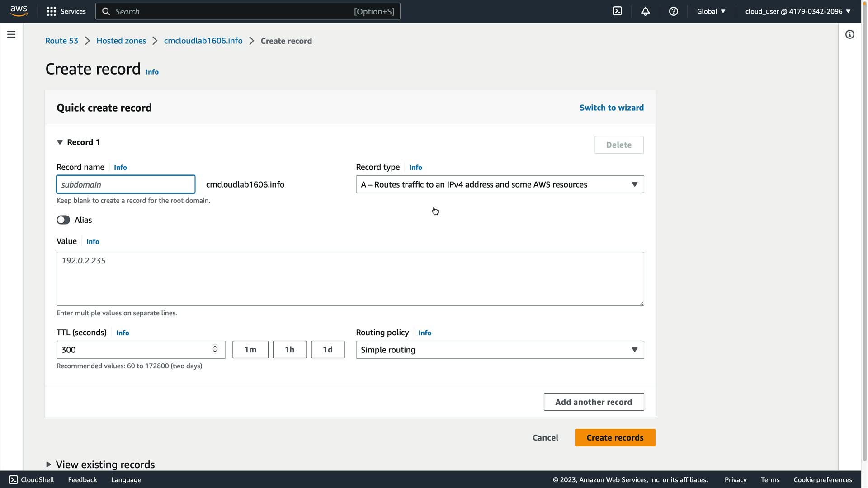This screenshot has height=488, width=868.
Task: Open the Record type dropdown
Action: [x=500, y=184]
